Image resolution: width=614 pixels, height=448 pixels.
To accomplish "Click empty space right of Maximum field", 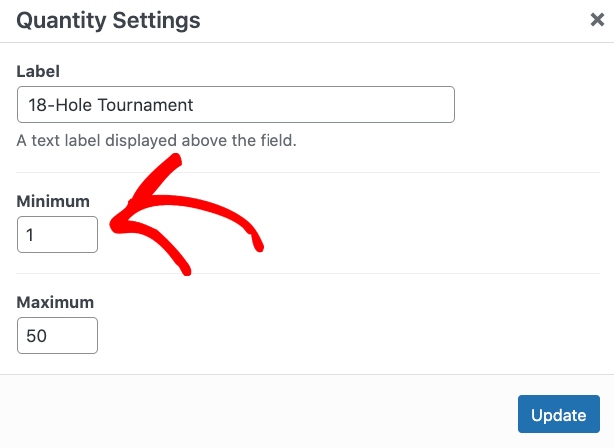I will coord(350,336).
